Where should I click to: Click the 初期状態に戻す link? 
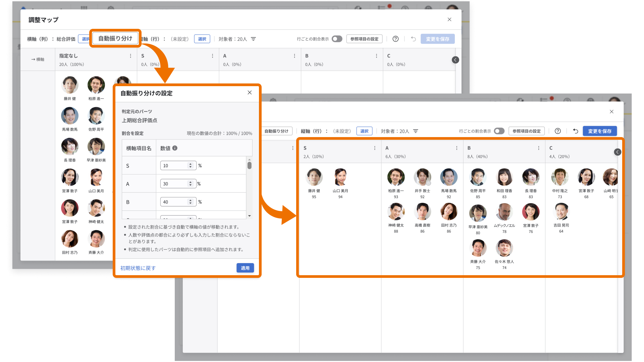click(137, 268)
